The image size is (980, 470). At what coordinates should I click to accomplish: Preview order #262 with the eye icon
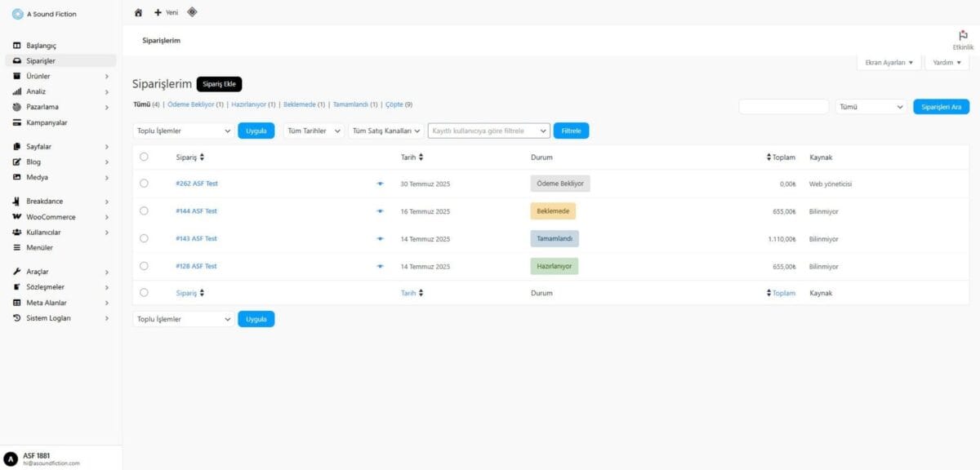pos(380,184)
